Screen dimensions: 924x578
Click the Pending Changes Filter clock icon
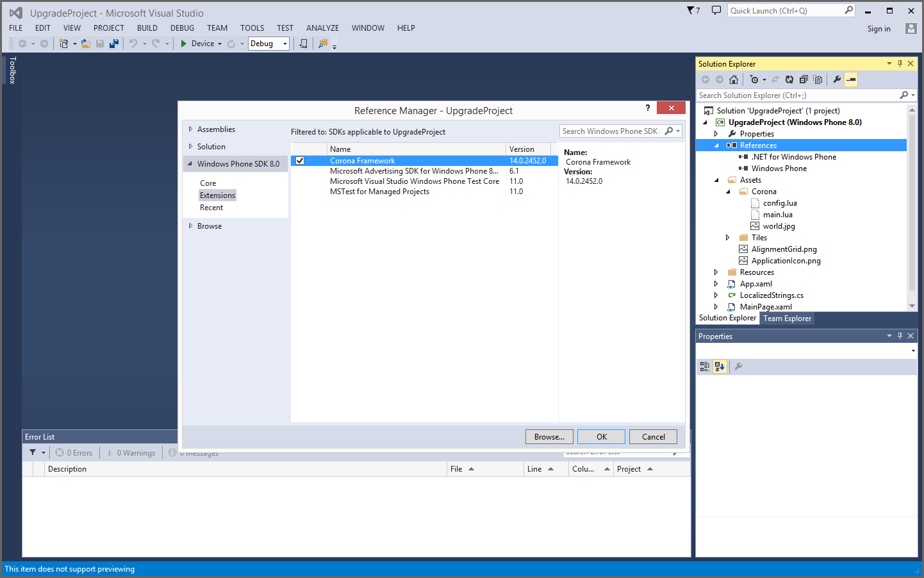pyautogui.click(x=754, y=79)
